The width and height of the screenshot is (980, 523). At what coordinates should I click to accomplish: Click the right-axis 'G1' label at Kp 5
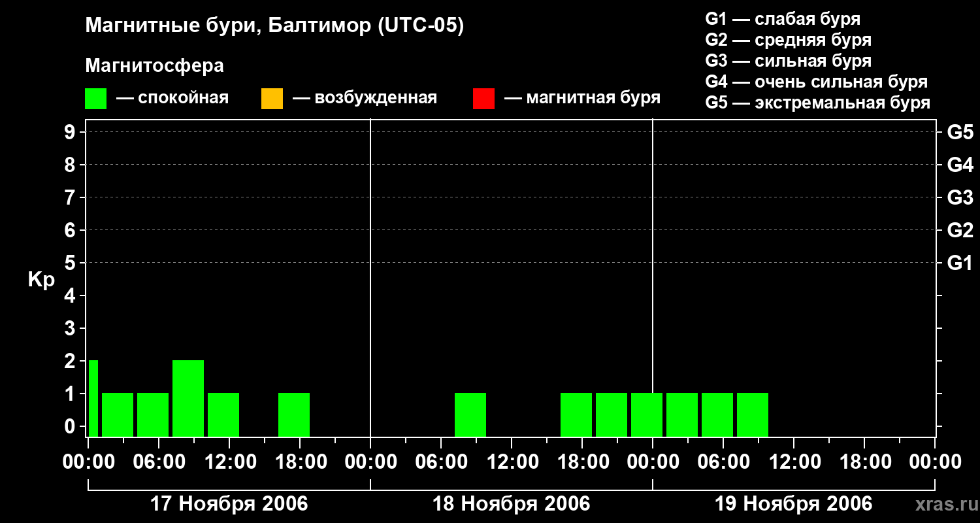[960, 263]
